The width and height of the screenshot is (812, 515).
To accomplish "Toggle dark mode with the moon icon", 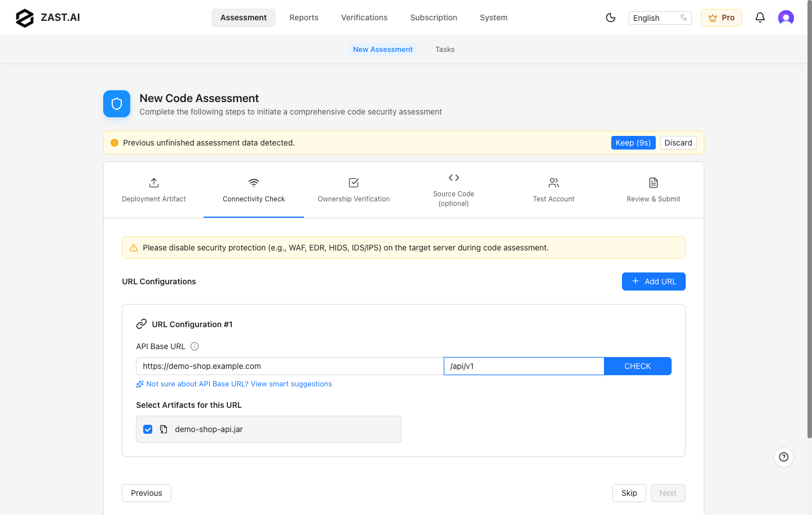I will pyautogui.click(x=611, y=17).
